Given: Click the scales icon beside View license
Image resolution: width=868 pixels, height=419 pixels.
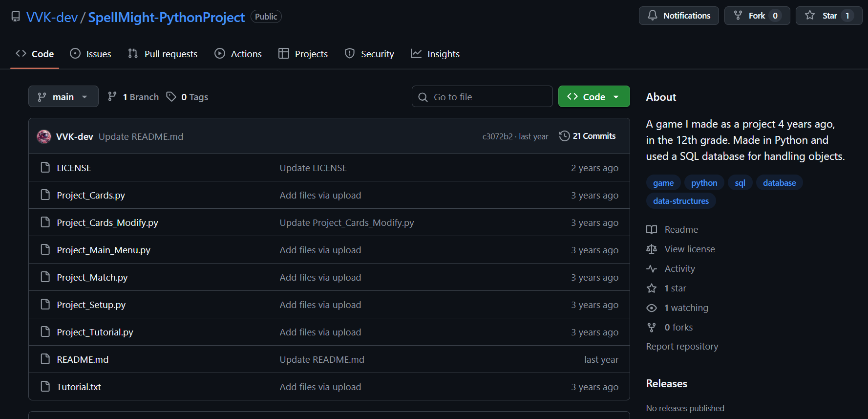Looking at the screenshot, I should (652, 249).
